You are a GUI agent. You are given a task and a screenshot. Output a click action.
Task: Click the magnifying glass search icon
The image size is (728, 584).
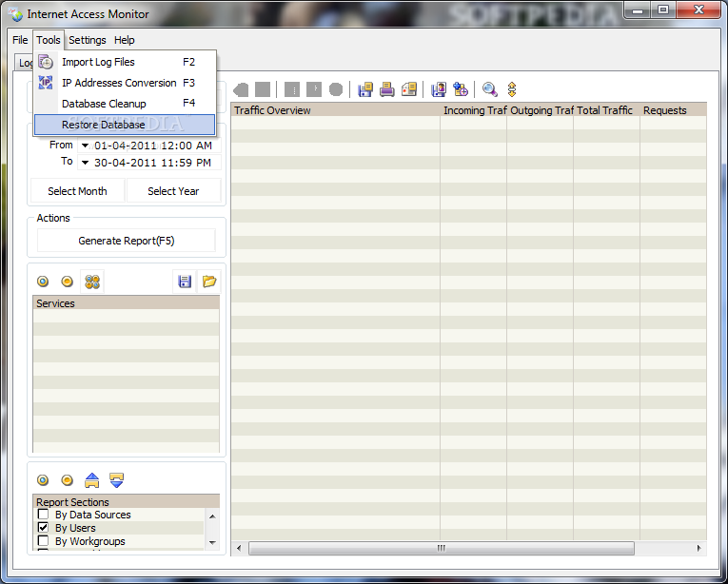[x=490, y=89]
